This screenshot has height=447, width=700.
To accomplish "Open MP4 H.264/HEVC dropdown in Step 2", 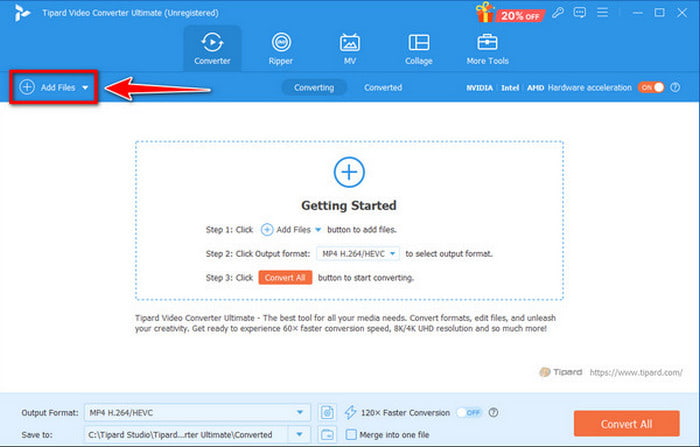I will (358, 254).
